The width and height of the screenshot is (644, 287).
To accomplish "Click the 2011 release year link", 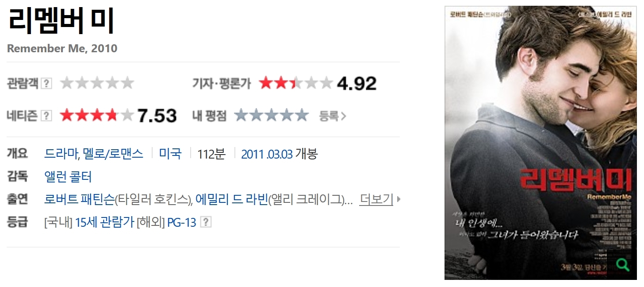I will (x=253, y=155).
